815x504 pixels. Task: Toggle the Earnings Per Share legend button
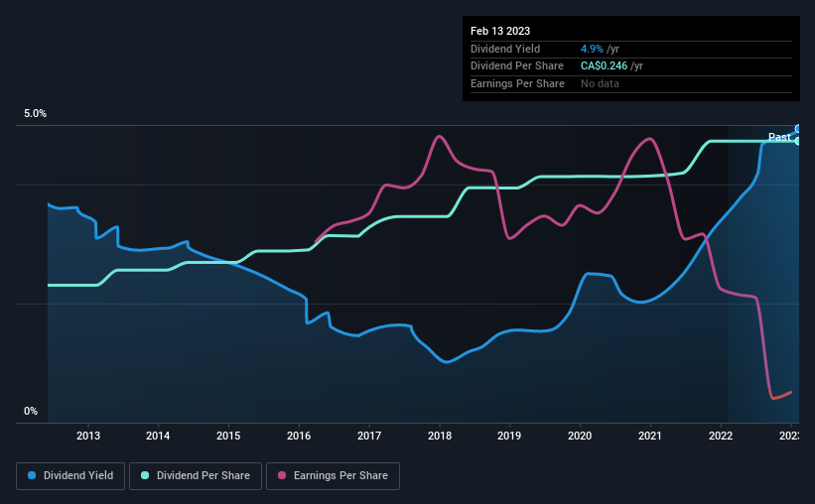click(333, 476)
